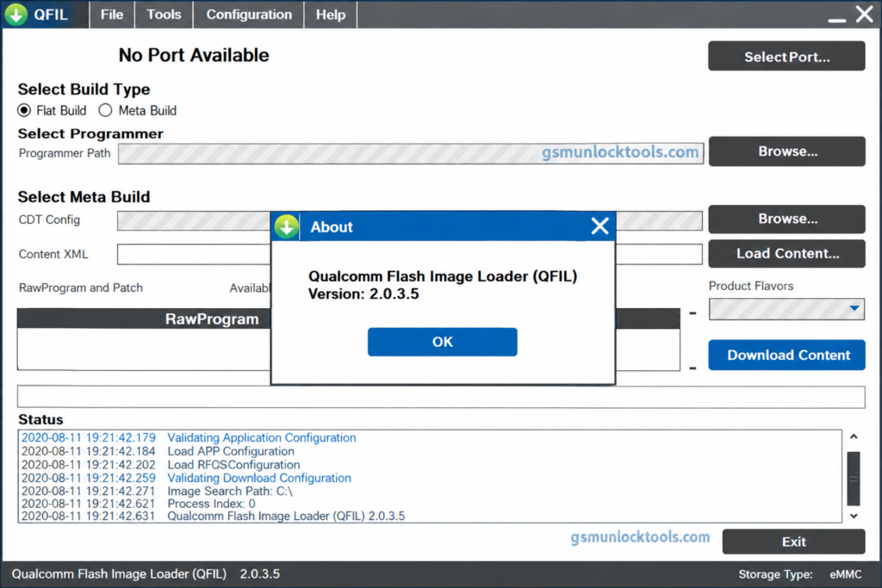This screenshot has width=882, height=588.
Task: Click the Exit button
Action: 793,542
